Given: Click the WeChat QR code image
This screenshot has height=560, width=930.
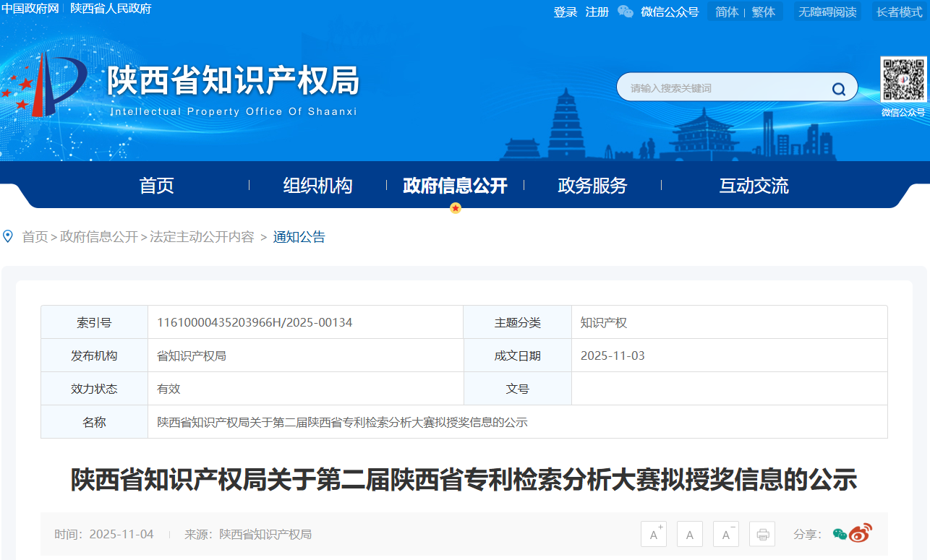Looking at the screenshot, I should (x=903, y=80).
